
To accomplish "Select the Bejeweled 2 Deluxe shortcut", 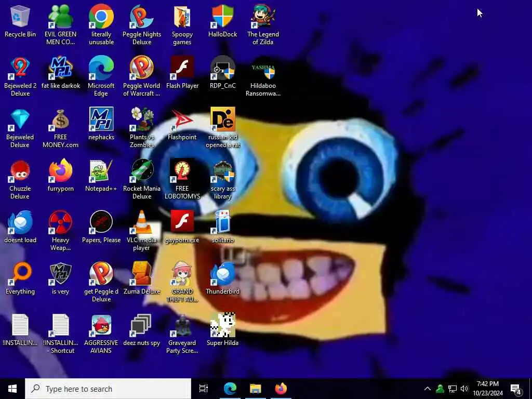I will tap(20, 68).
